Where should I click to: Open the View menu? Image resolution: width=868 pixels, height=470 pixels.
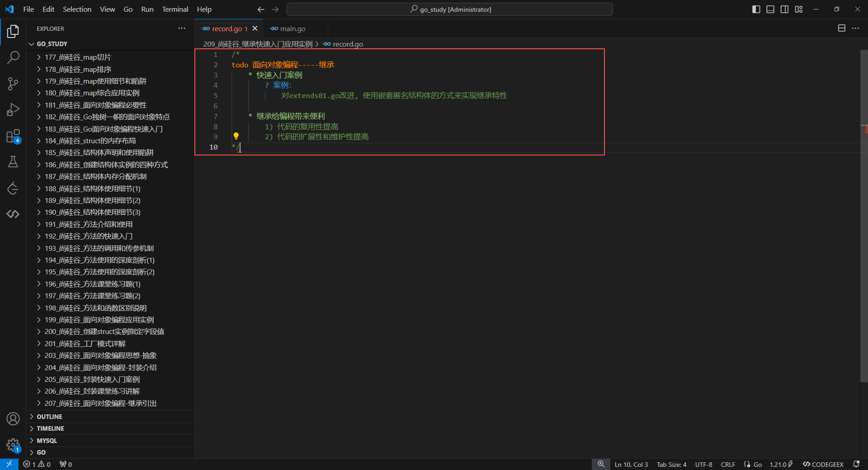click(107, 9)
